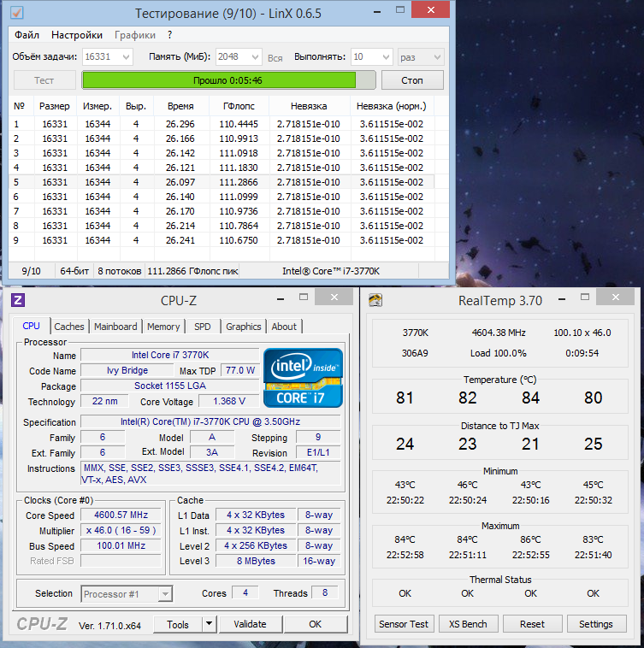
Task: Click the Intel Core i7 logo
Action: point(303,377)
